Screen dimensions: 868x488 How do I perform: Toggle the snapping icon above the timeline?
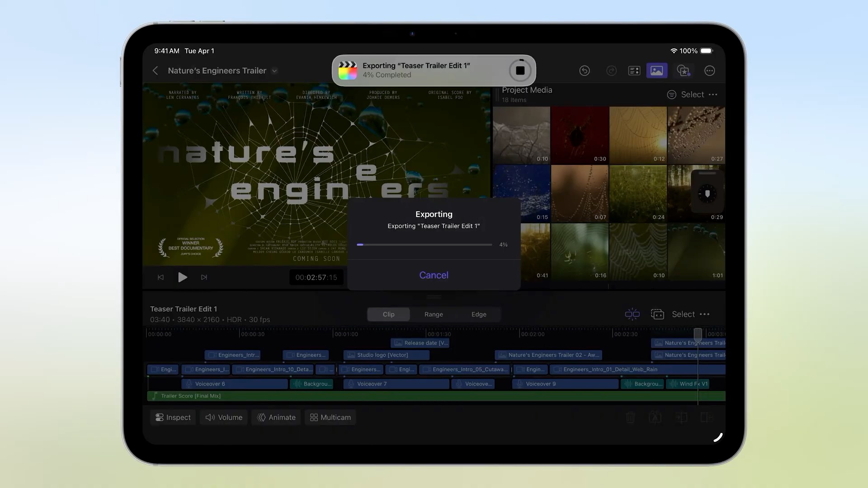tap(632, 314)
